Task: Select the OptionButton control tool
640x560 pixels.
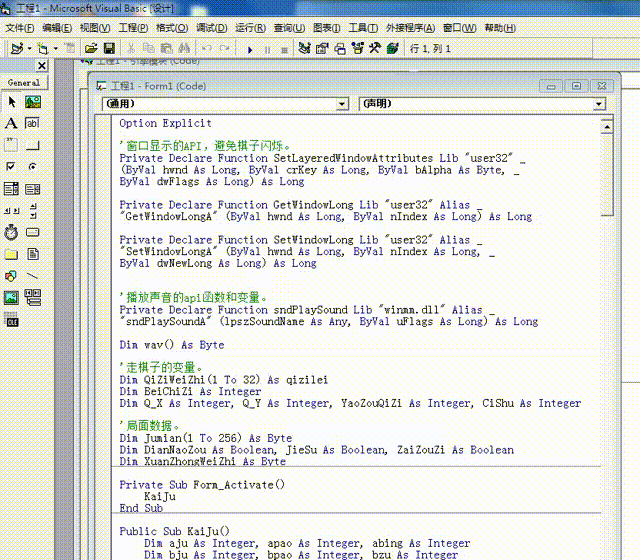Action: (33, 166)
